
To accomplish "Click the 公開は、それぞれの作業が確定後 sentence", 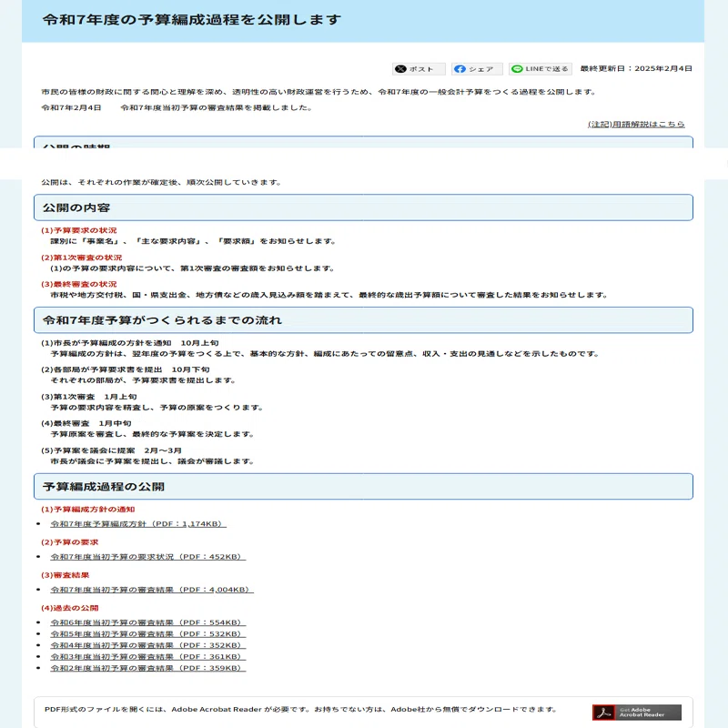I will 162,183.
